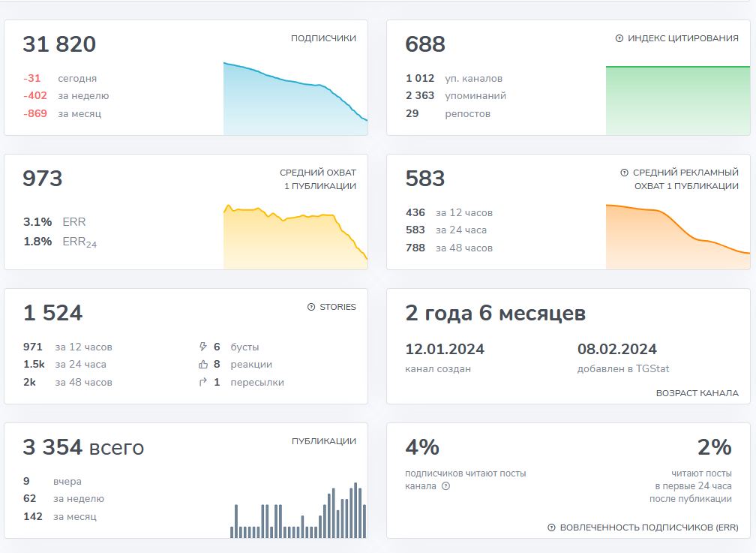
Task: Click the lightning boosts icon
Action: pos(203,347)
